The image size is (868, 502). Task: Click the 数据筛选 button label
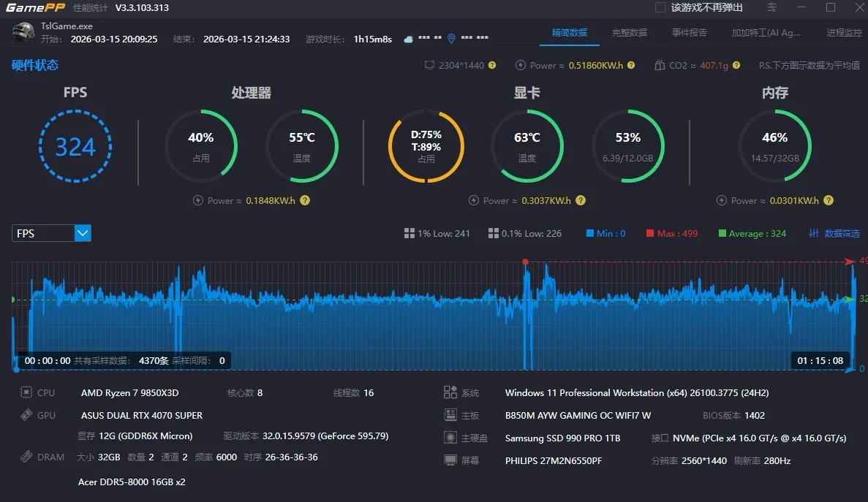point(842,233)
